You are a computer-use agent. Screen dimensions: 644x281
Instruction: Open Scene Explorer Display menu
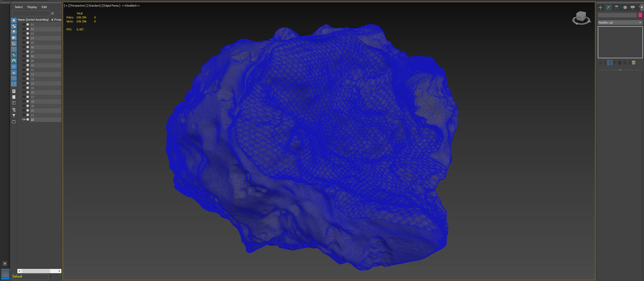tap(32, 7)
